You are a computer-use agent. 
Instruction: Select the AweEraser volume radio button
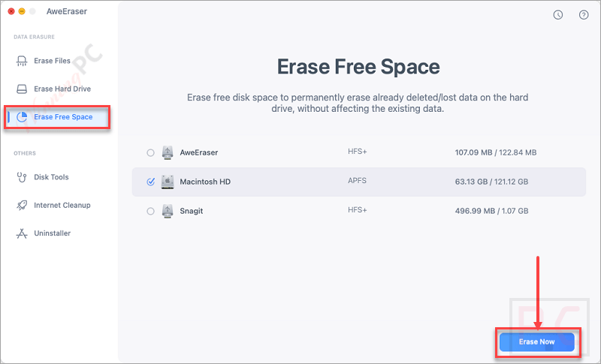click(x=151, y=152)
